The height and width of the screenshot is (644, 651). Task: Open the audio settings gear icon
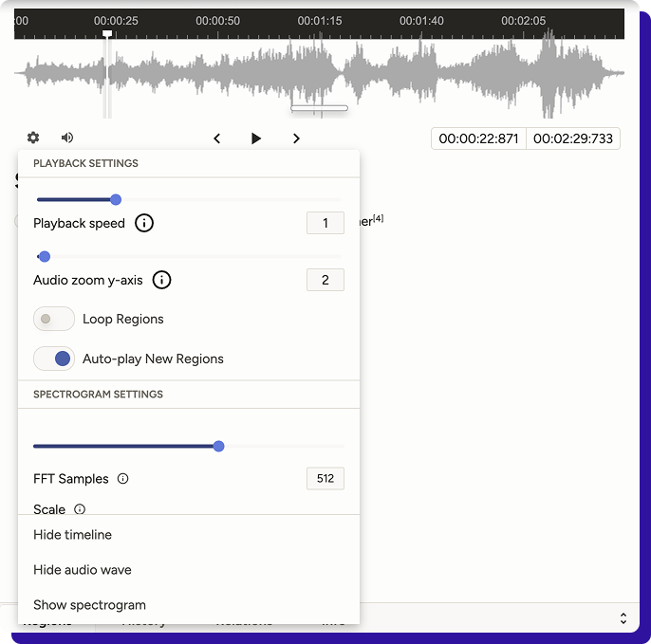pos(33,138)
